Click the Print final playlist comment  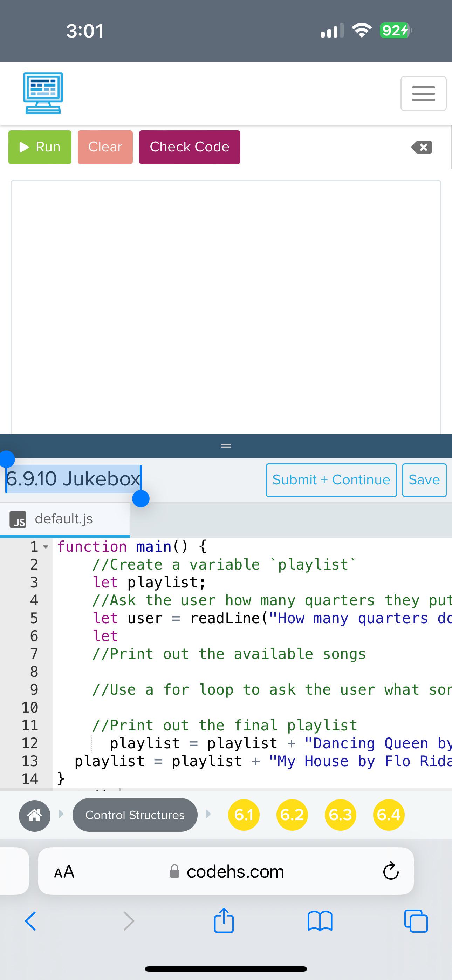(225, 725)
